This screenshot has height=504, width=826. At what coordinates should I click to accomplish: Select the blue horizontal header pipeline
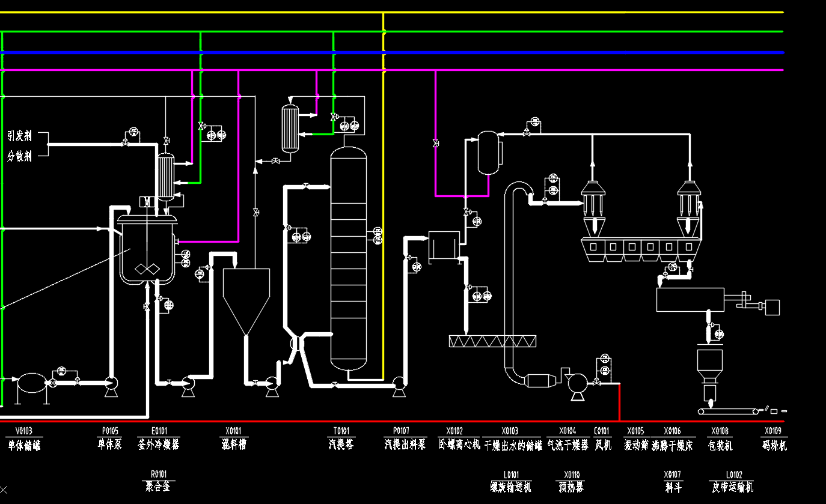click(x=541, y=53)
